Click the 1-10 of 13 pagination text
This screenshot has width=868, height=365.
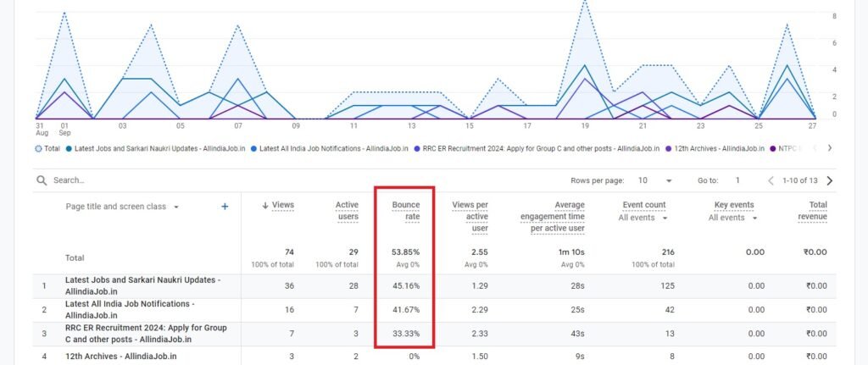800,180
